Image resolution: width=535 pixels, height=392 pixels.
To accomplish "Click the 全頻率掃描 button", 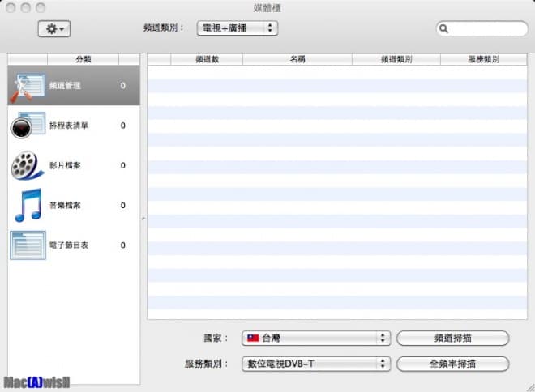I will click(452, 364).
